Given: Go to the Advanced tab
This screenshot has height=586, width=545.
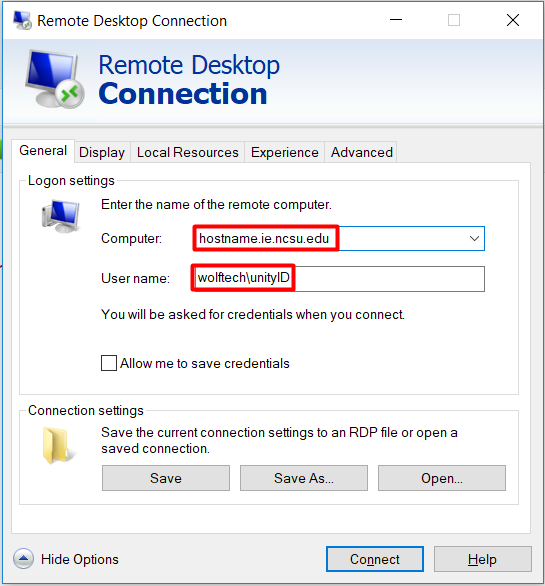Looking at the screenshot, I should pyautogui.click(x=361, y=152).
